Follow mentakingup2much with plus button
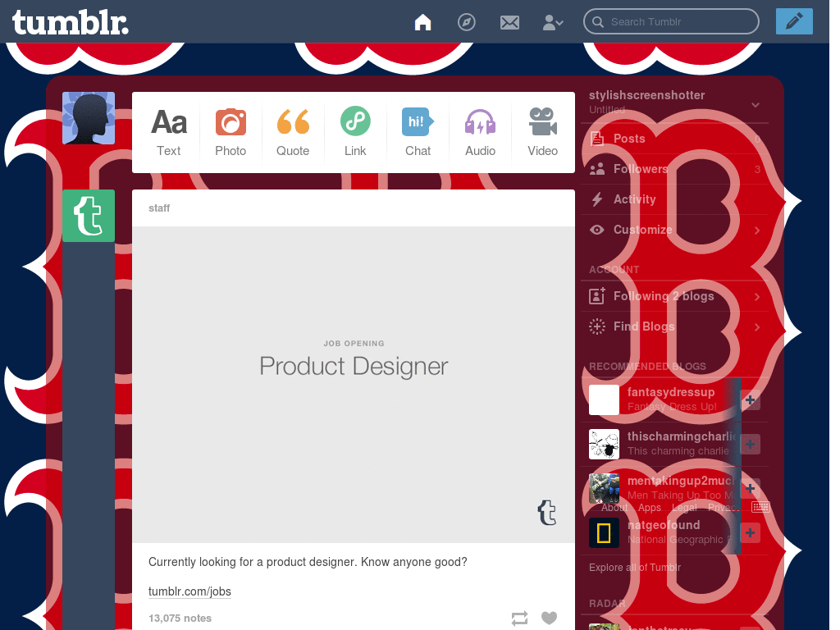This screenshot has width=840, height=630. (x=750, y=488)
